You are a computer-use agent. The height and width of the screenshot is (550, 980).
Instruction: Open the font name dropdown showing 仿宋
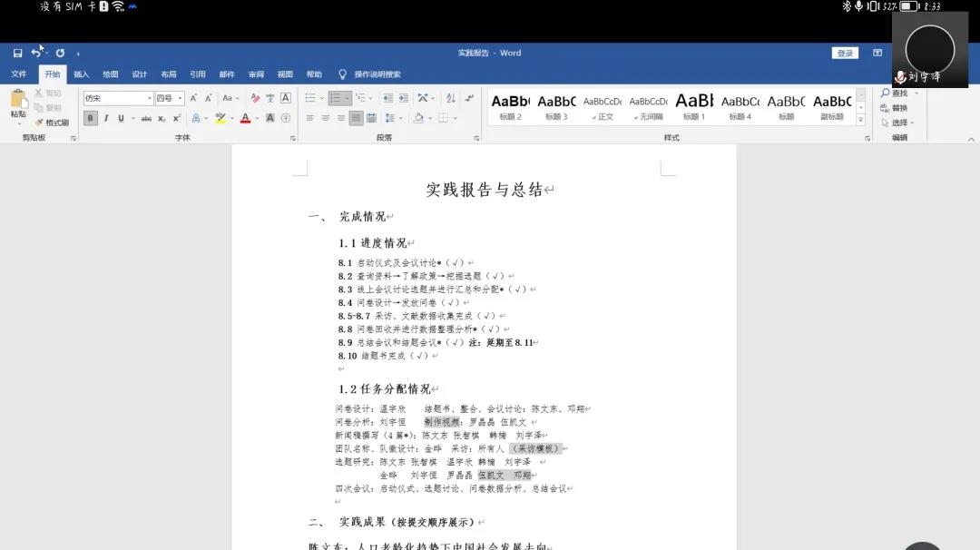[x=118, y=98]
